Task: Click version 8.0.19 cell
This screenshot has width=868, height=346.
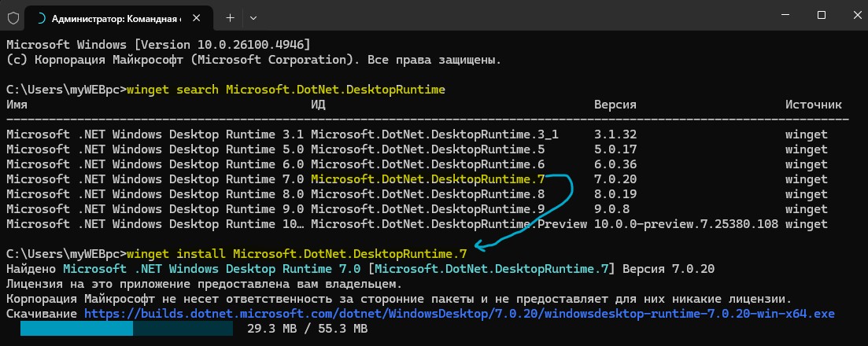Action: pos(615,193)
